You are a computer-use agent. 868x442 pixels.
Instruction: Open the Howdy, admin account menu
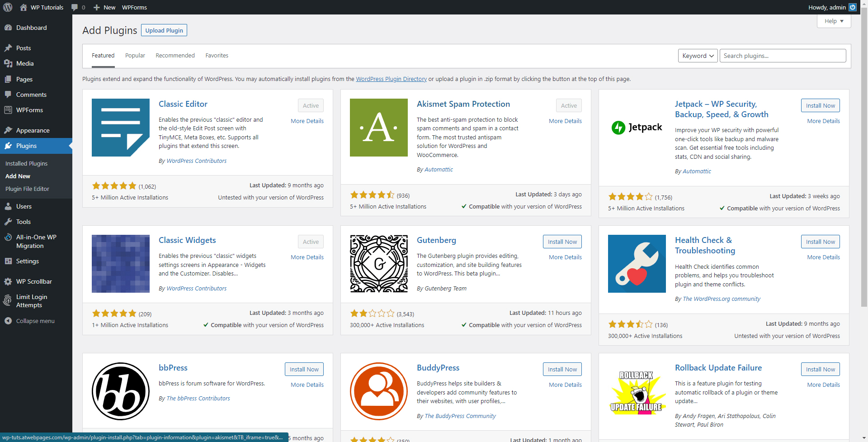tap(831, 7)
